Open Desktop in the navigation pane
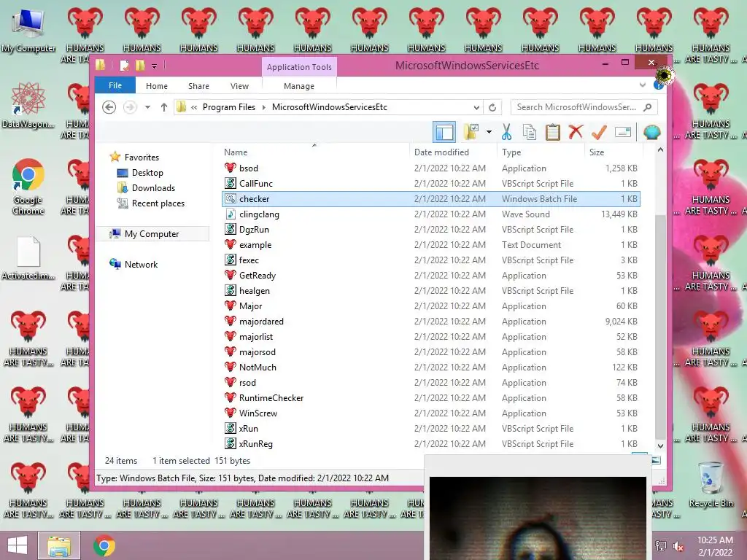The width and height of the screenshot is (747, 560). (147, 172)
